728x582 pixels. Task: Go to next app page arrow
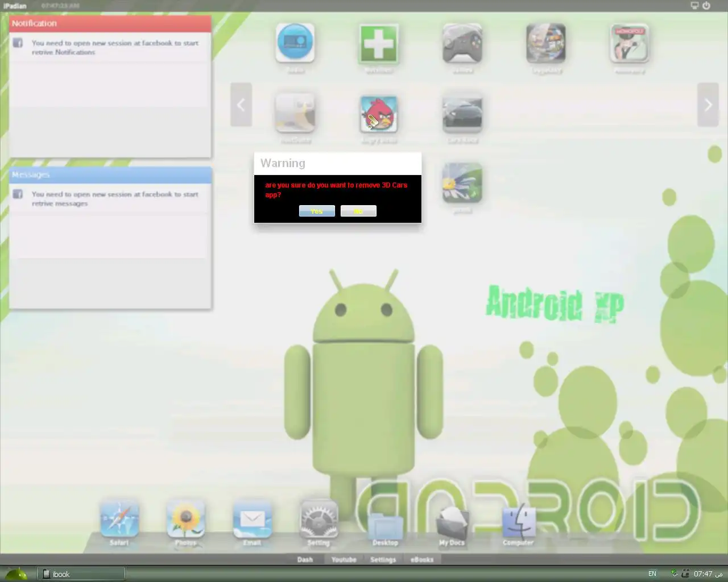click(708, 105)
